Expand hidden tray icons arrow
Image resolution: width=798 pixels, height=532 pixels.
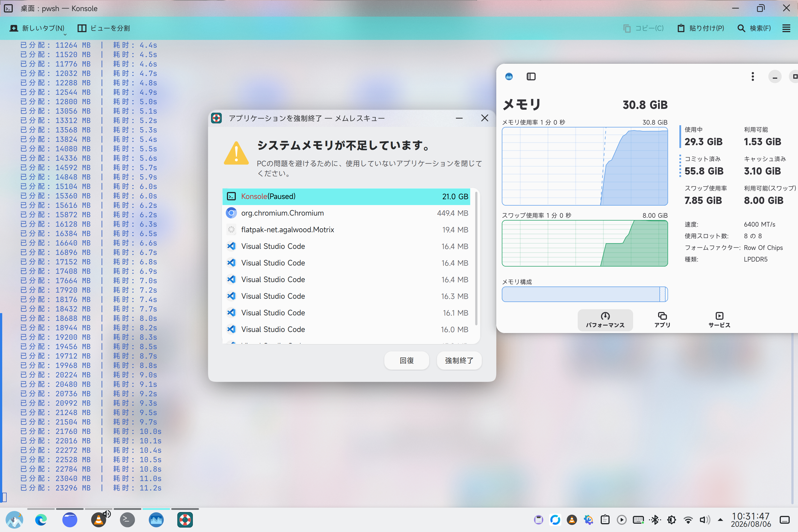[x=720, y=520]
